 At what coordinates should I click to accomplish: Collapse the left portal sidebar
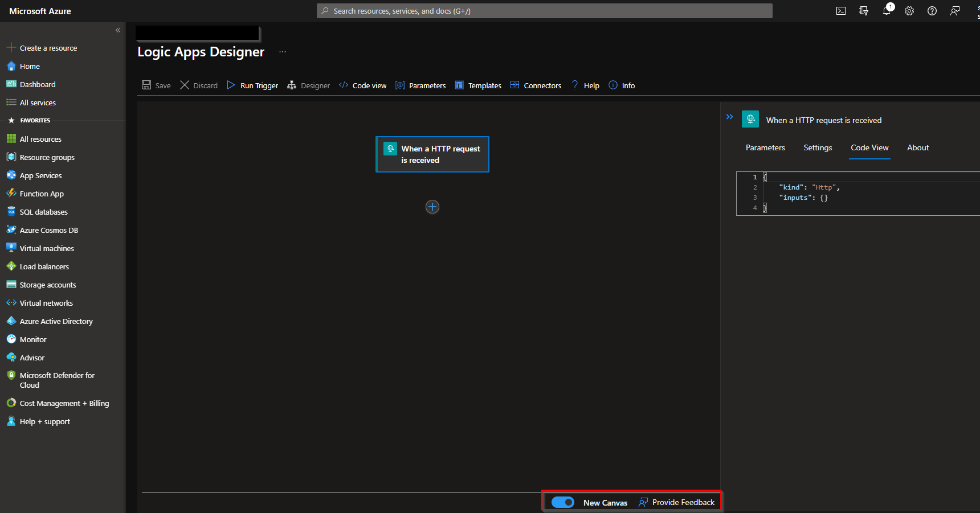(118, 30)
